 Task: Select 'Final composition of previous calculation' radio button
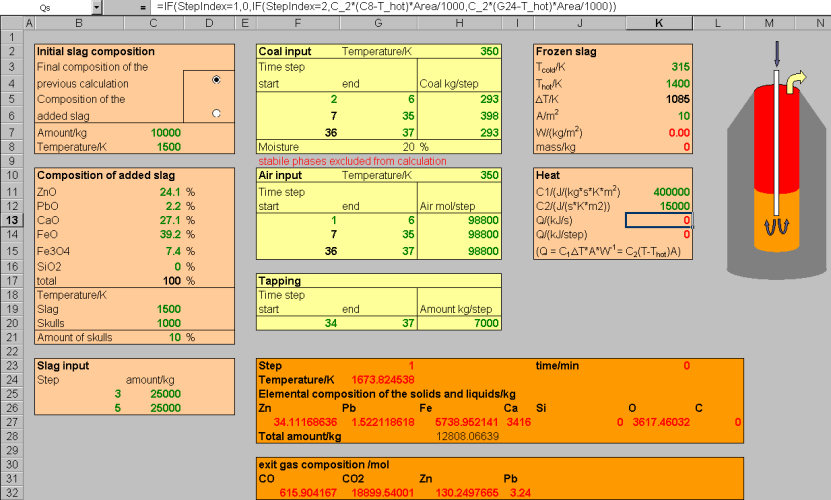click(x=216, y=81)
